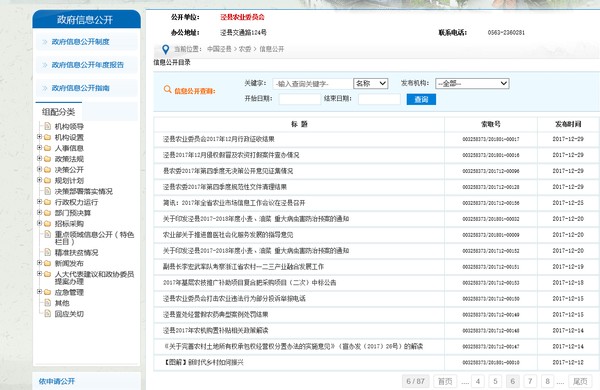
Task: Open the 依申请公开 section
Action: tap(57, 381)
